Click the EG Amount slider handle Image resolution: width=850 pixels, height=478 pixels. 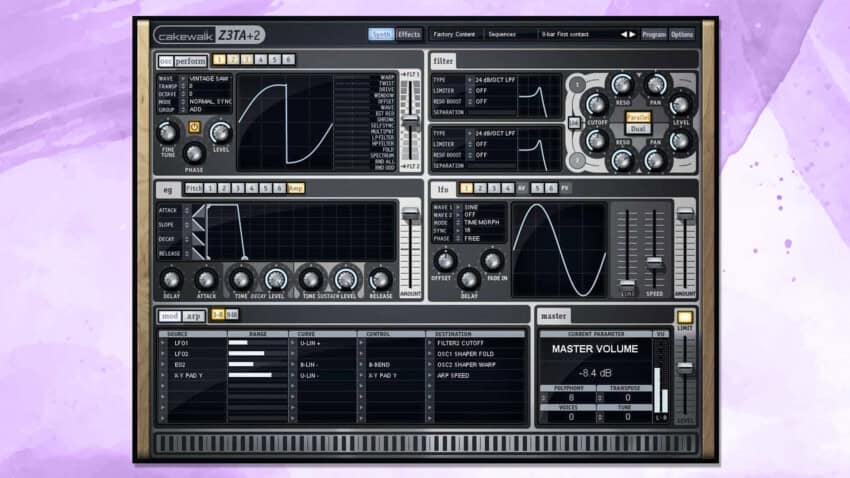point(410,213)
